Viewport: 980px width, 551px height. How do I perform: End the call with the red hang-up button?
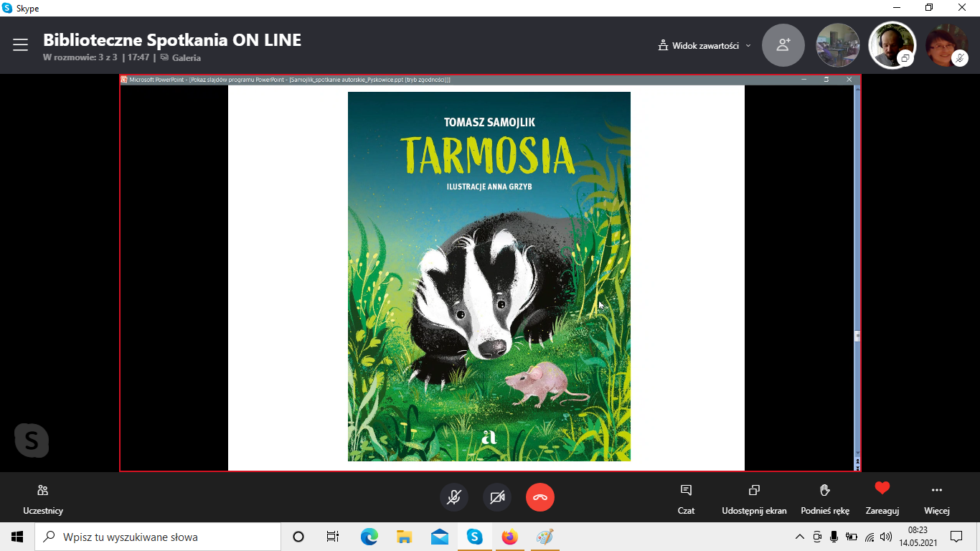540,497
